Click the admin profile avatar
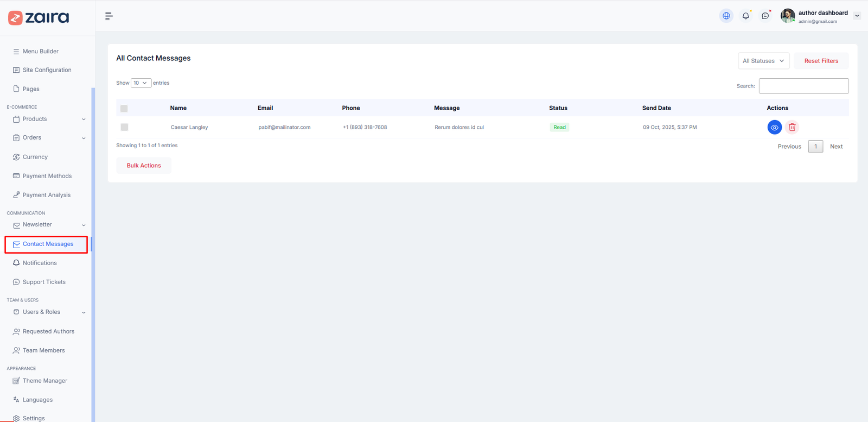The image size is (868, 422). click(x=788, y=16)
